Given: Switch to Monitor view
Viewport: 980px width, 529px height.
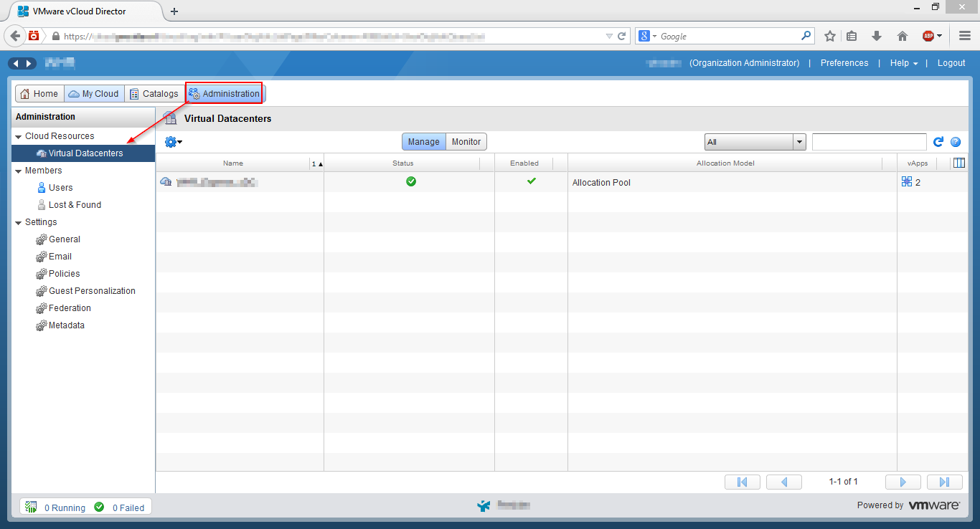Looking at the screenshot, I should pyautogui.click(x=466, y=142).
